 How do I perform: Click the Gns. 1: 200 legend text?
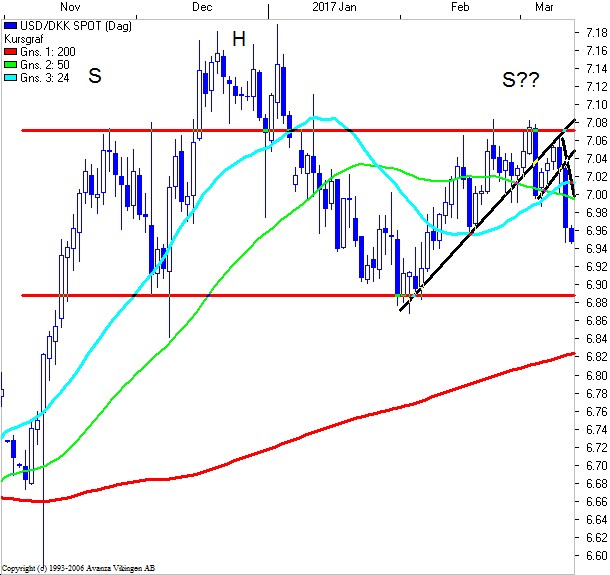(47, 49)
